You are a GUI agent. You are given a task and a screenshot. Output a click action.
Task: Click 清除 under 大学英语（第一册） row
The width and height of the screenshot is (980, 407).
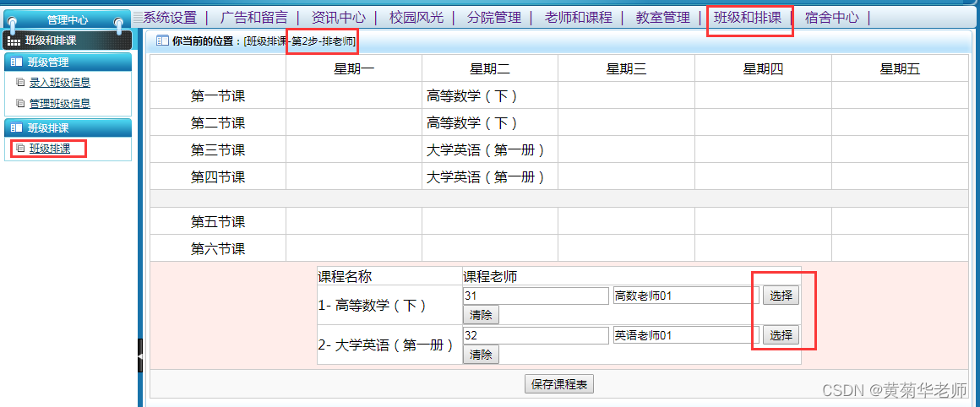(481, 355)
